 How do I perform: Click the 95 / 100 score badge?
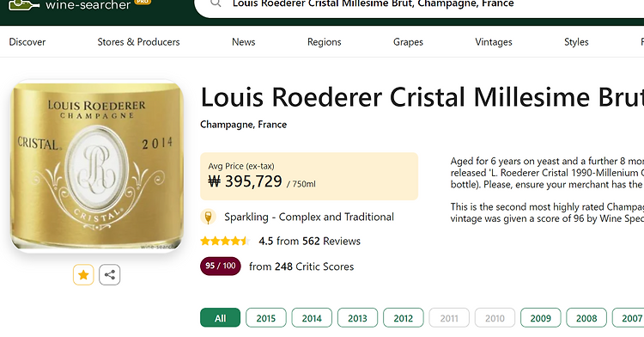click(221, 266)
